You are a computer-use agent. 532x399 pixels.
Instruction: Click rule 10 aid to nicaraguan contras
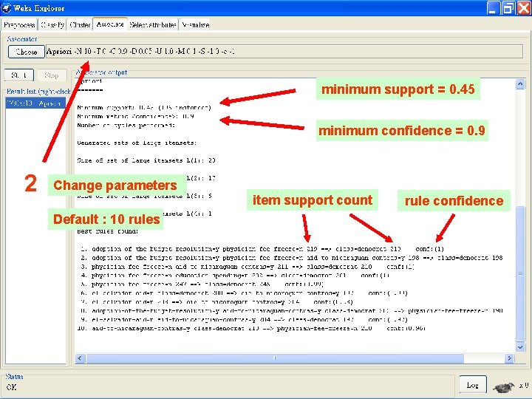coord(252,328)
